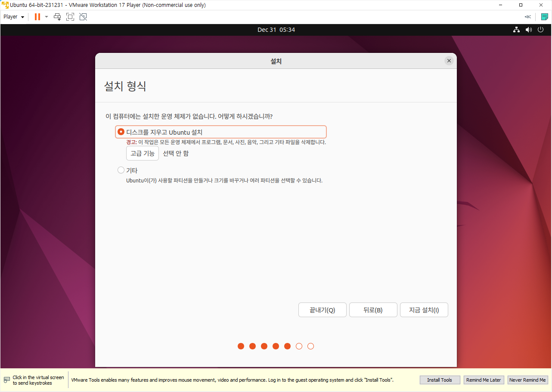Click the Install Tools button
The image size is (552, 392).
tap(440, 380)
